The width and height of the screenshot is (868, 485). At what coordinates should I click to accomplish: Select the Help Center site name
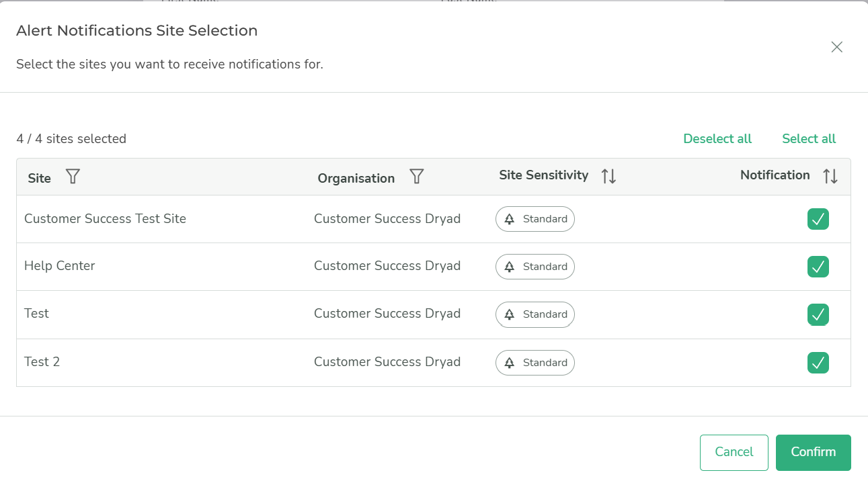coord(60,266)
